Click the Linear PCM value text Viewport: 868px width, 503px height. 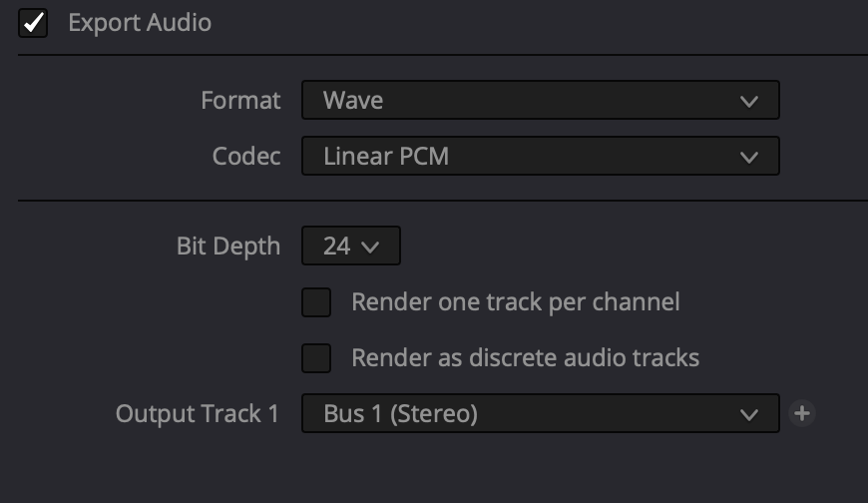tap(386, 157)
